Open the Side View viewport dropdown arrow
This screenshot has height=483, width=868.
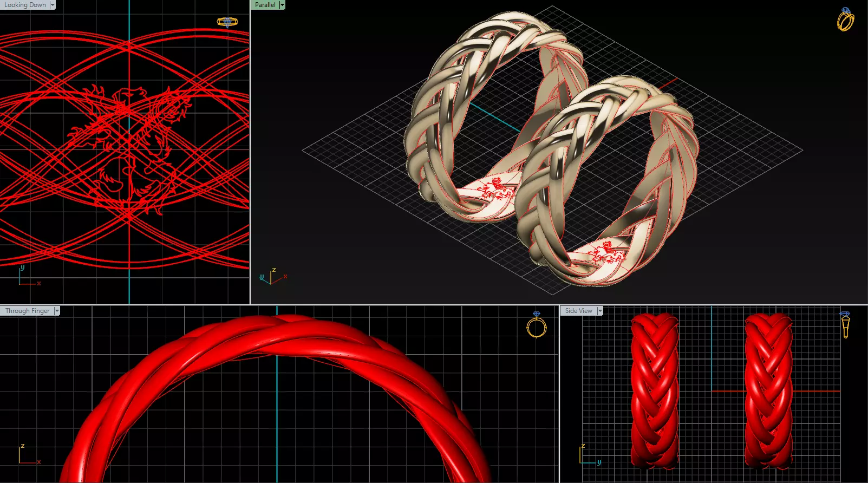(x=600, y=311)
